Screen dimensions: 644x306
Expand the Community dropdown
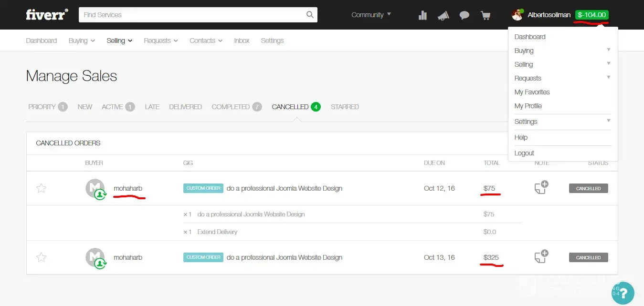pyautogui.click(x=371, y=15)
